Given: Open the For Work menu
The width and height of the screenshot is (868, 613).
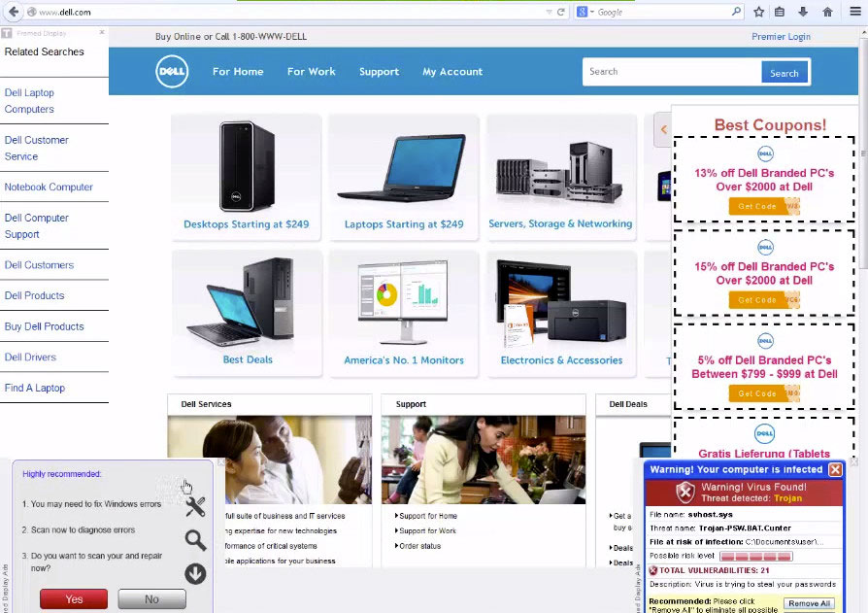Looking at the screenshot, I should tap(311, 71).
